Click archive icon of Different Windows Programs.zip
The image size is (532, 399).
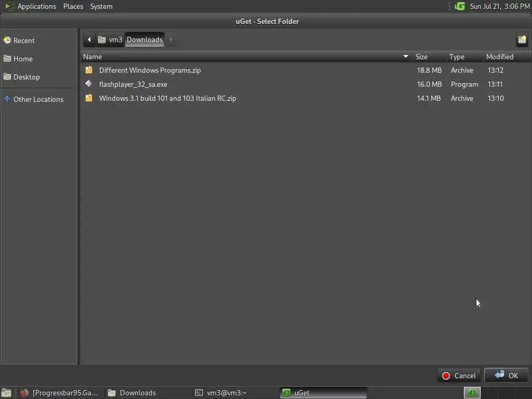89,70
